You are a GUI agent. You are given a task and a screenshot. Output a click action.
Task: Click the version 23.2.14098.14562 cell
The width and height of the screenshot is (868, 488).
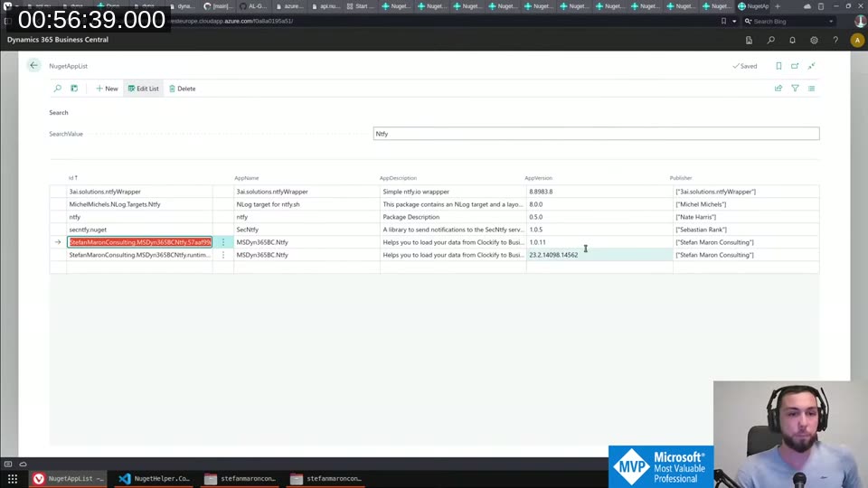599,255
